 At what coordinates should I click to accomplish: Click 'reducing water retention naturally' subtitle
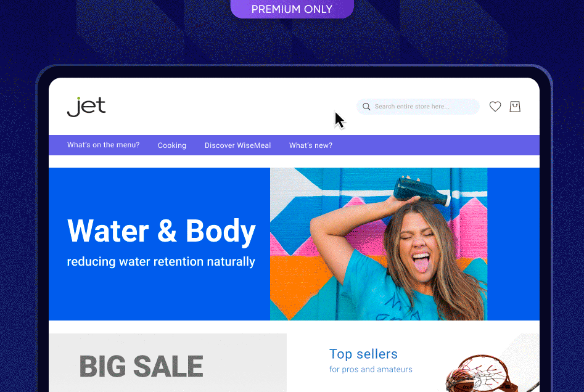(x=161, y=262)
